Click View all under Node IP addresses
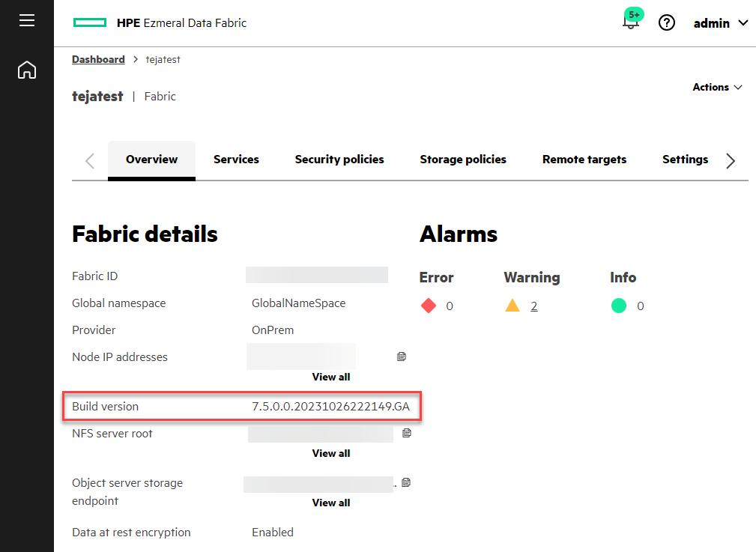 click(x=330, y=377)
